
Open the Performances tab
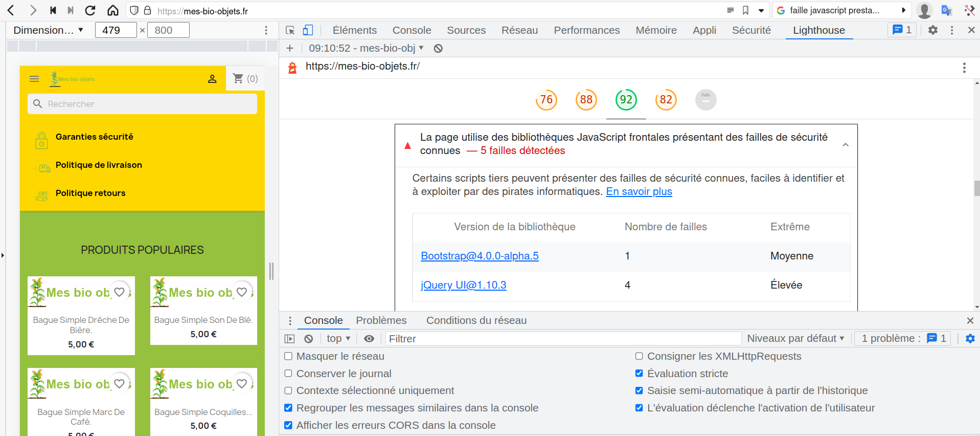[587, 30]
